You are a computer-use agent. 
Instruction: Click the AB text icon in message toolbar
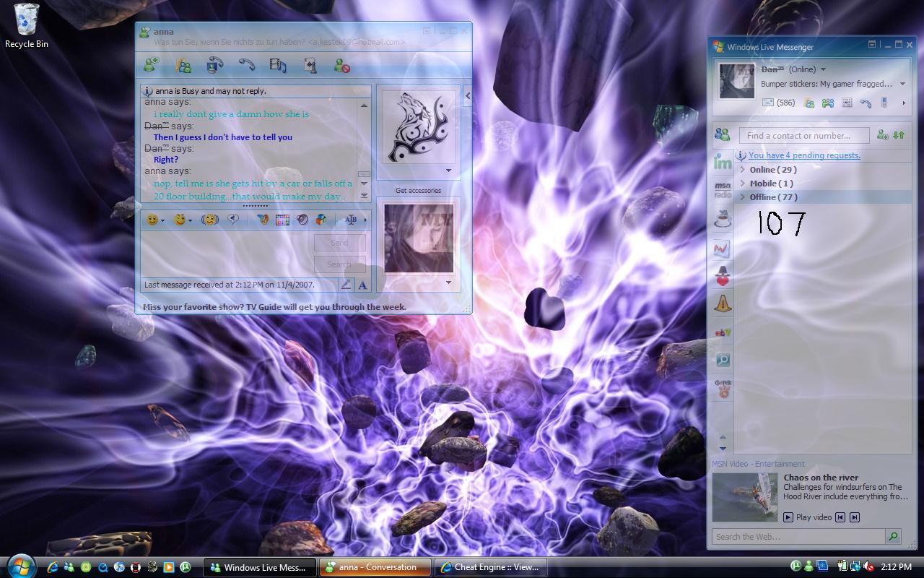[351, 220]
